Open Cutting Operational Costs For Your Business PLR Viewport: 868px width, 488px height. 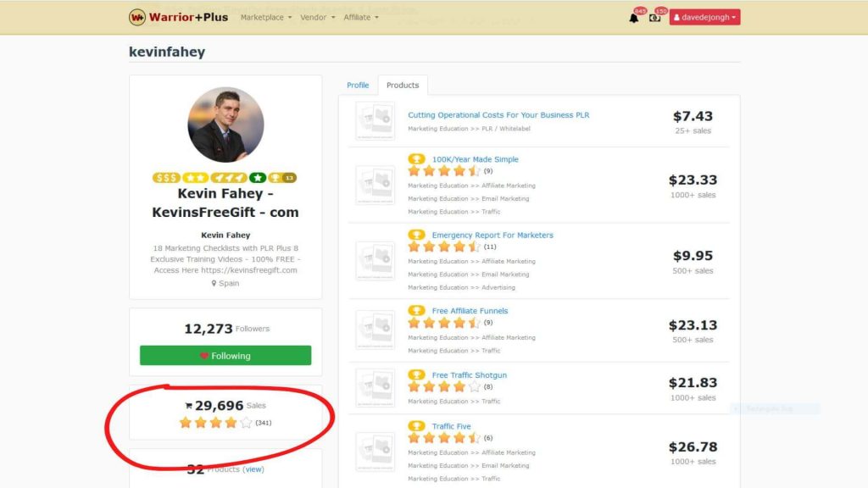click(498, 115)
